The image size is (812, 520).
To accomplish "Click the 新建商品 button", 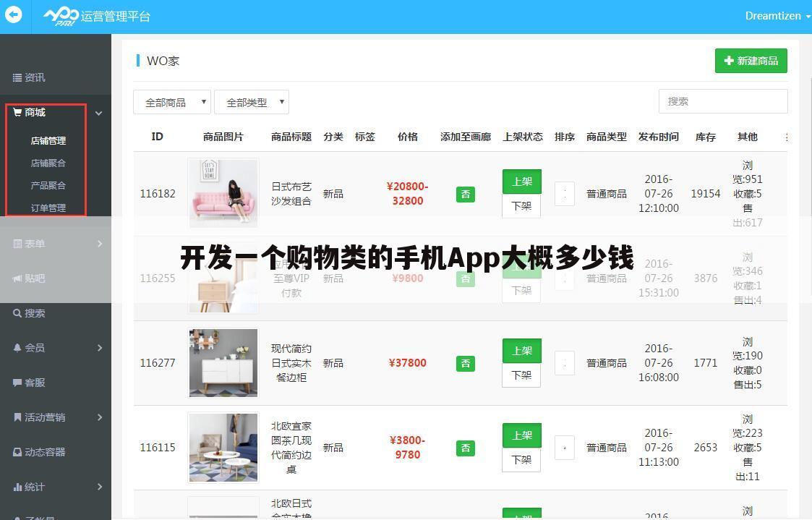I will 751,61.
